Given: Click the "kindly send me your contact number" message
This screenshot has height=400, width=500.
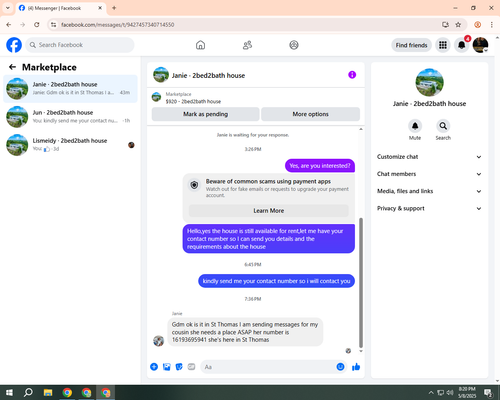Looking at the screenshot, I should [x=276, y=281].
